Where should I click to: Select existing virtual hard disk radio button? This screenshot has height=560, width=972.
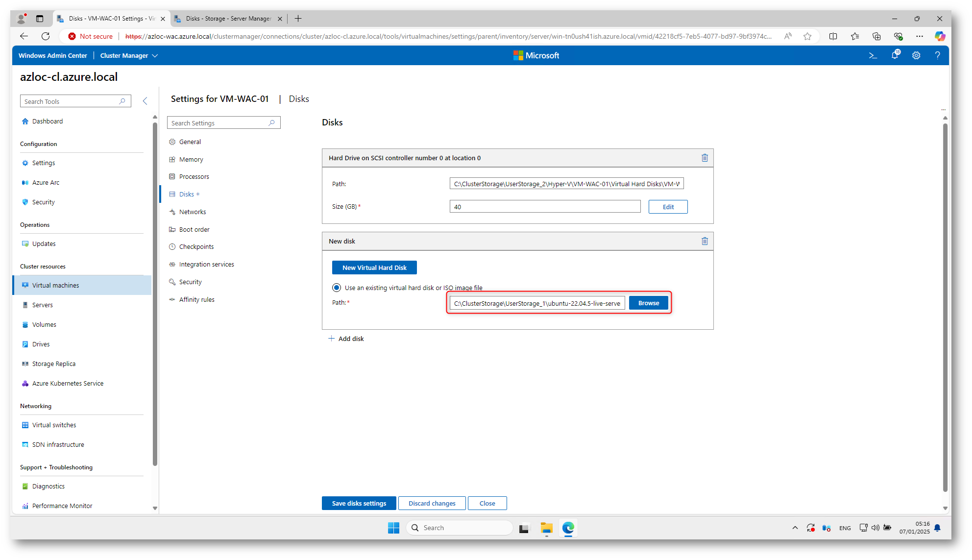click(337, 288)
